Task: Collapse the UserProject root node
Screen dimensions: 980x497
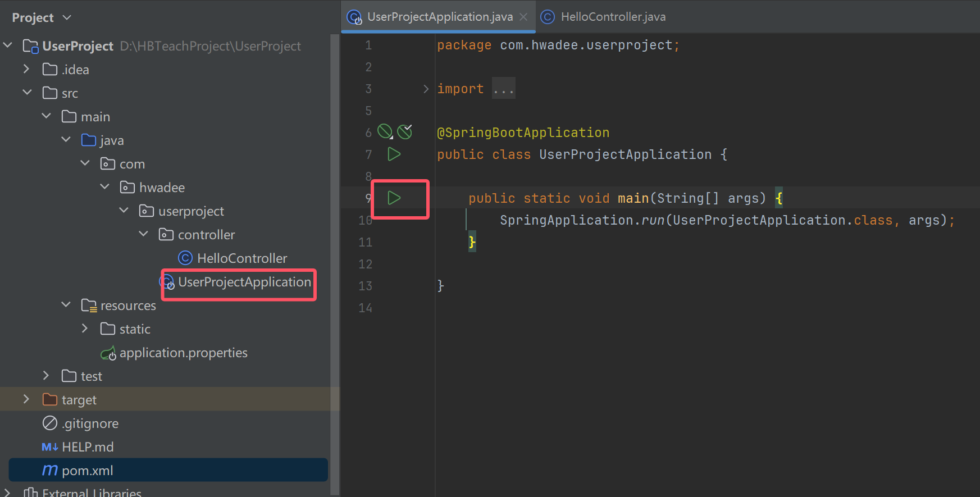Action: 8,45
